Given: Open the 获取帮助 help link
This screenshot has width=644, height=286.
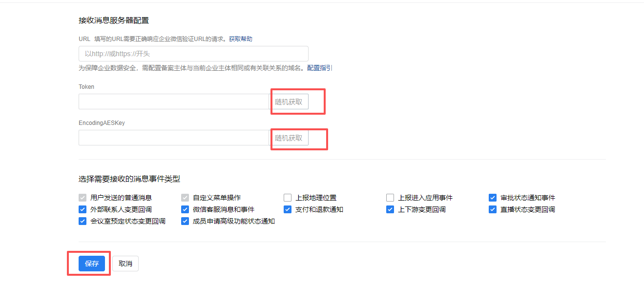Looking at the screenshot, I should [x=241, y=39].
